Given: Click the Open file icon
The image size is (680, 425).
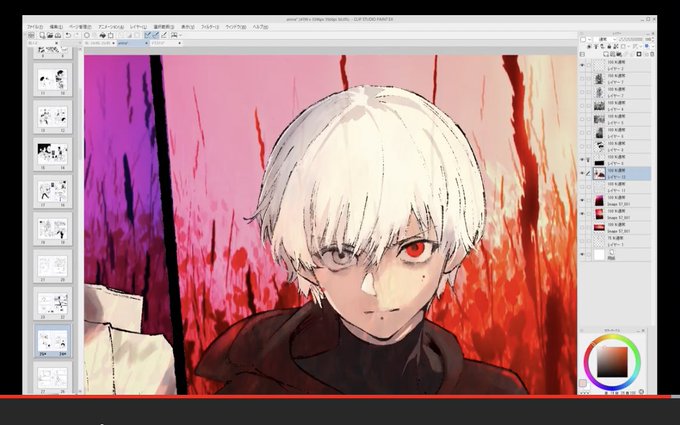Looking at the screenshot, I should [50, 36].
